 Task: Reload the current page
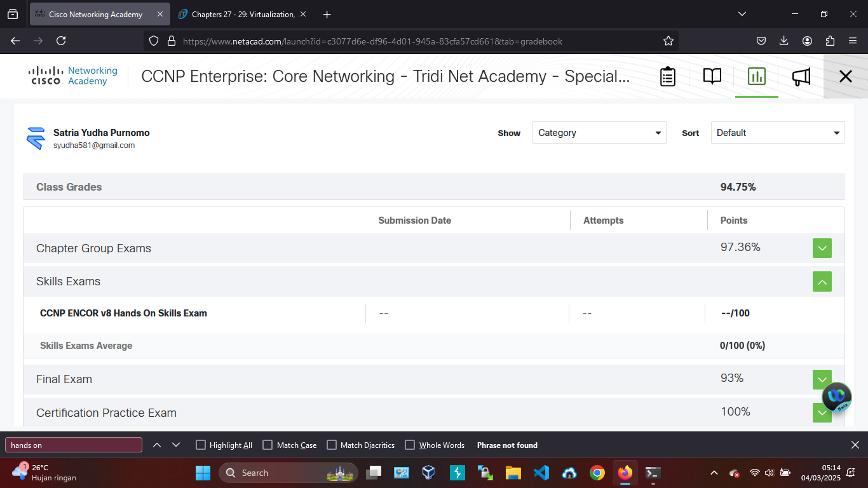(x=61, y=41)
